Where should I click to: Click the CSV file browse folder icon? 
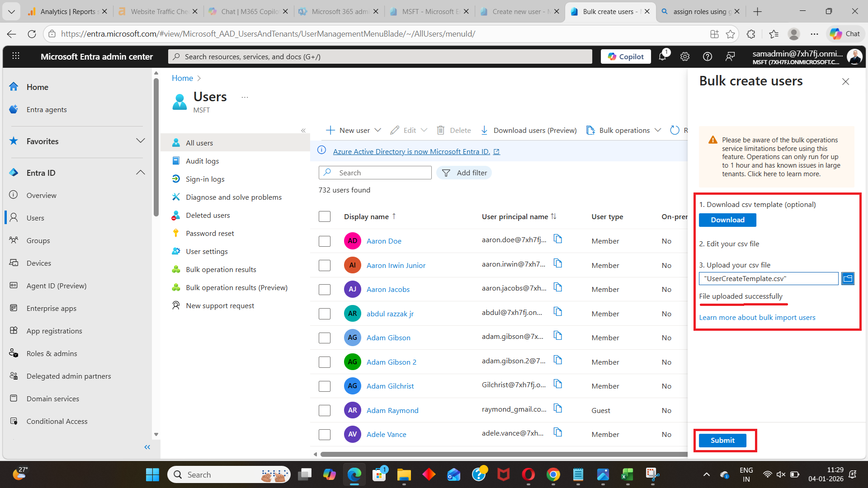tap(848, 278)
